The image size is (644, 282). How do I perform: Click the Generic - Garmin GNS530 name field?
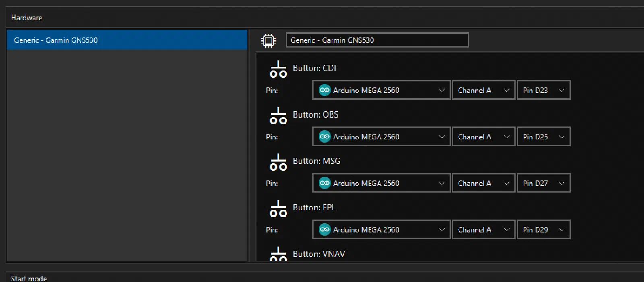[377, 40]
